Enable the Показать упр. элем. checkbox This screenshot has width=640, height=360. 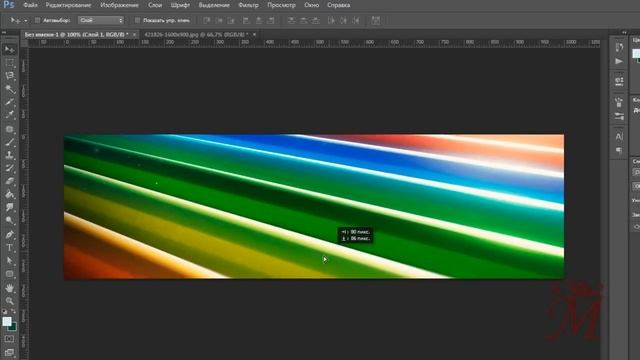pyautogui.click(x=137, y=20)
